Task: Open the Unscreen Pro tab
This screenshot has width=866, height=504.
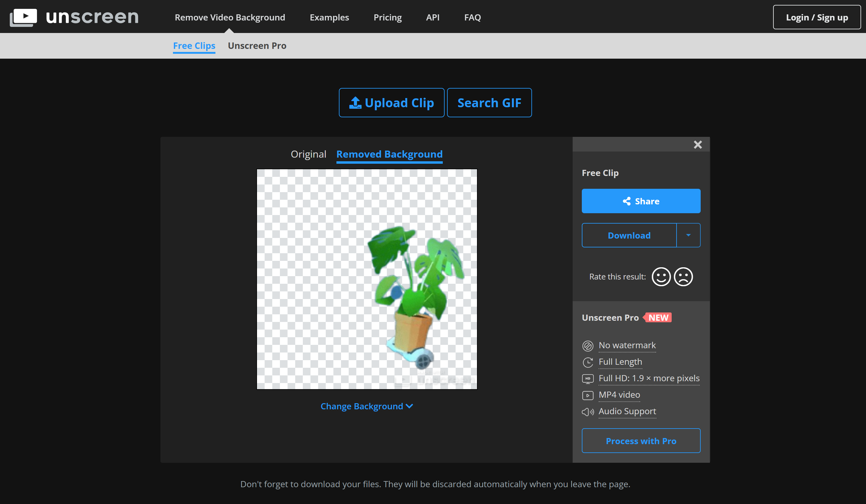Action: (257, 46)
